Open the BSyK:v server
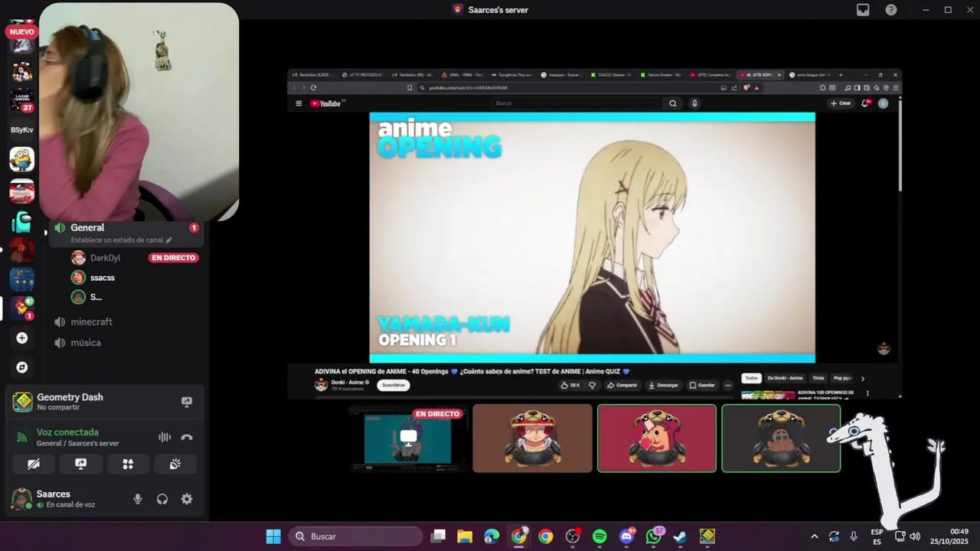The height and width of the screenshot is (551, 980). click(x=21, y=130)
